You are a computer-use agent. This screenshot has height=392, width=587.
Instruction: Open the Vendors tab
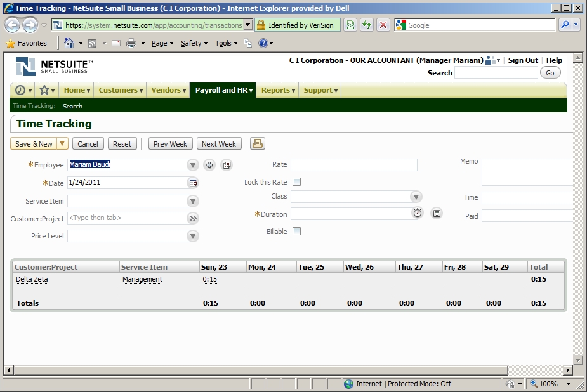tap(168, 90)
